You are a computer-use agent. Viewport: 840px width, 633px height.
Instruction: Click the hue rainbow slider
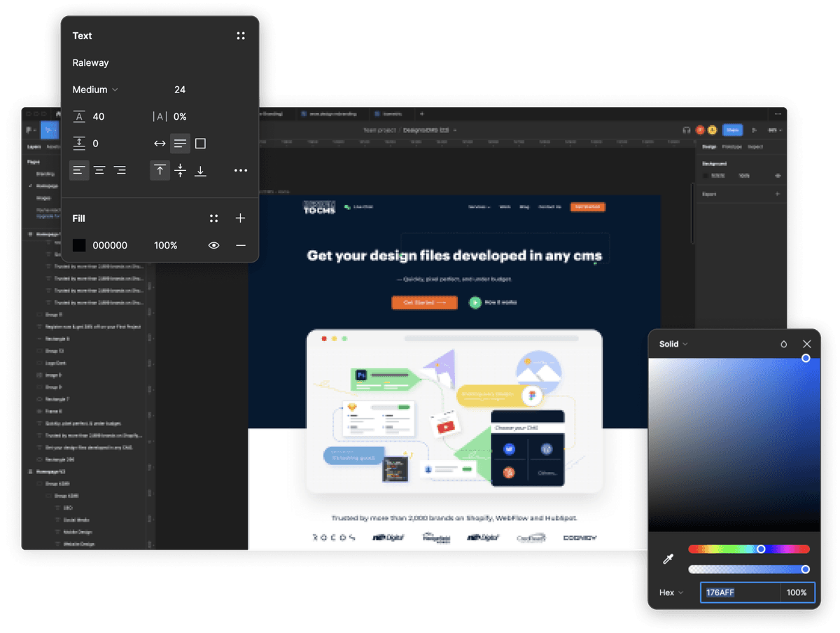point(748,549)
